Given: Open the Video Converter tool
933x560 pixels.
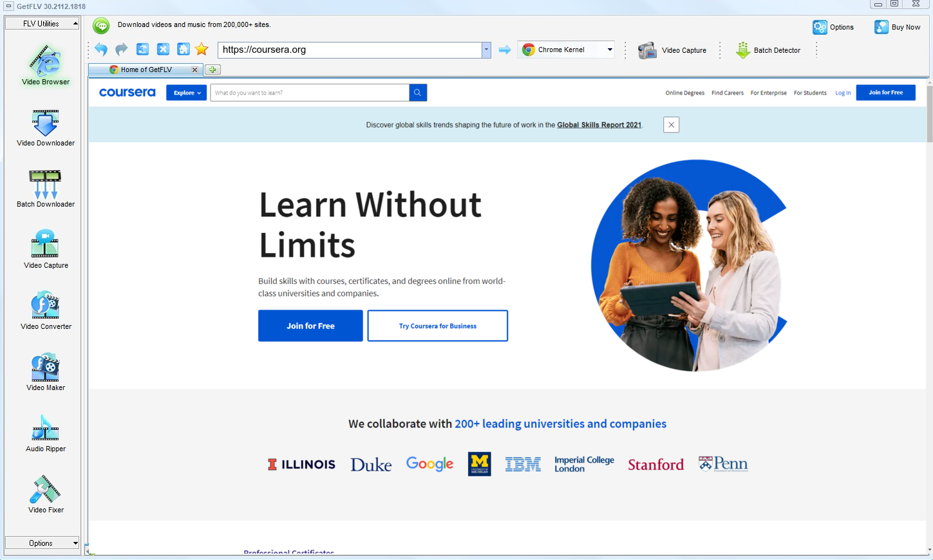Looking at the screenshot, I should 45,310.
